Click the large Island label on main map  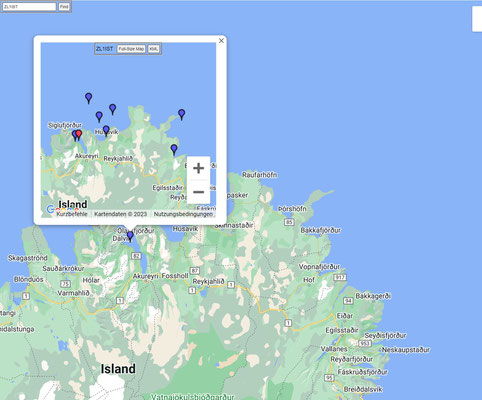[118, 369]
